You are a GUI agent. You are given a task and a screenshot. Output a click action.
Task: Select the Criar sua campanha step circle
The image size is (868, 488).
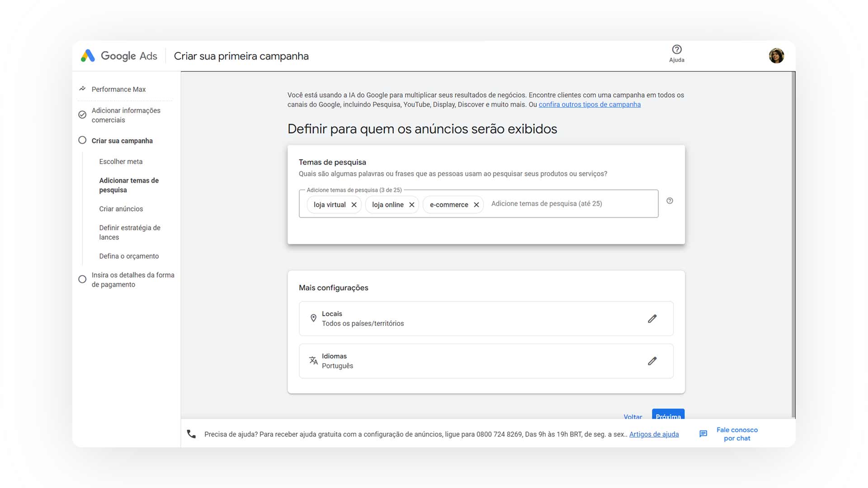82,140
